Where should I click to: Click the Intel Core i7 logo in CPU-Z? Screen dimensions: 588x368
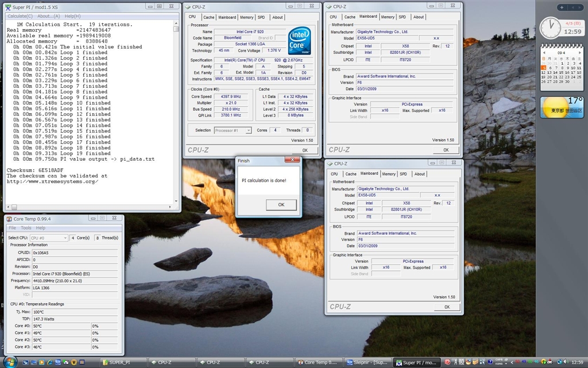click(x=299, y=41)
